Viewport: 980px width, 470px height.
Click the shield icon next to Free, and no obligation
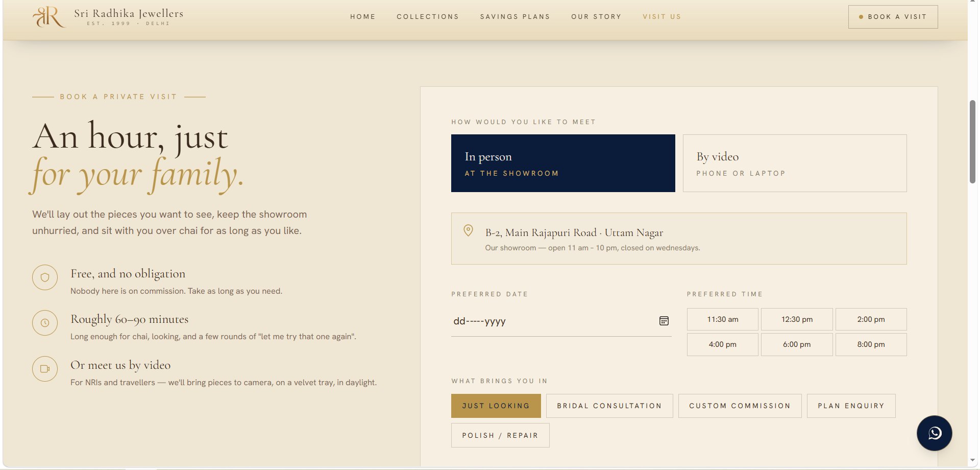tap(45, 277)
